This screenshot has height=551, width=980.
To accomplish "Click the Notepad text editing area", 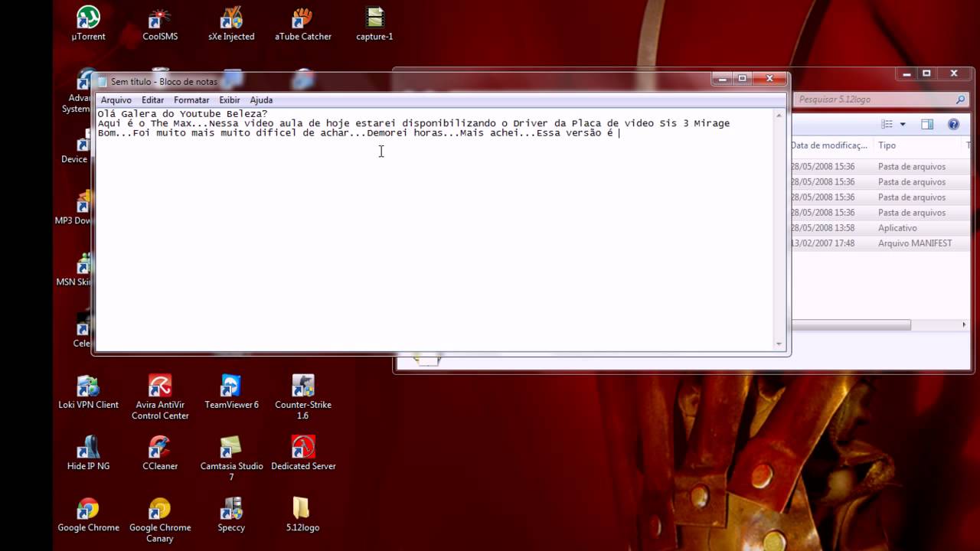I will [434, 230].
